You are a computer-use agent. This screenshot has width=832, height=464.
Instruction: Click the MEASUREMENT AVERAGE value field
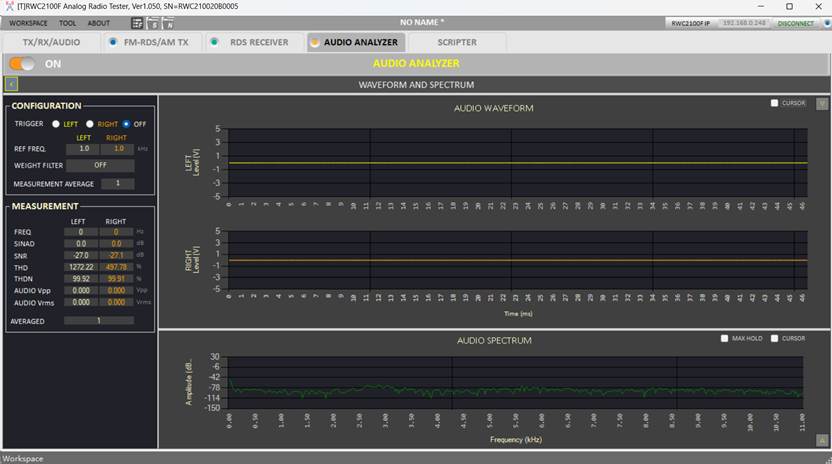click(x=117, y=184)
